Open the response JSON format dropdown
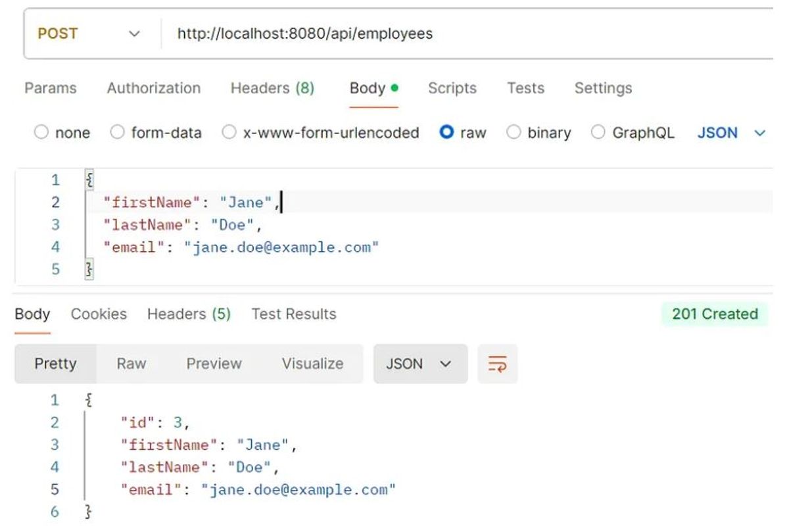This screenshot has width=789, height=532. pyautogui.click(x=419, y=364)
